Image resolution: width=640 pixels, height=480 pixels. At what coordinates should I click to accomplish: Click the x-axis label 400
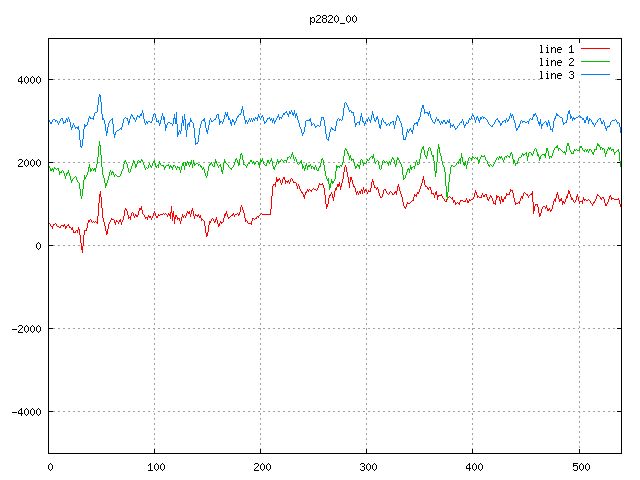(x=474, y=467)
